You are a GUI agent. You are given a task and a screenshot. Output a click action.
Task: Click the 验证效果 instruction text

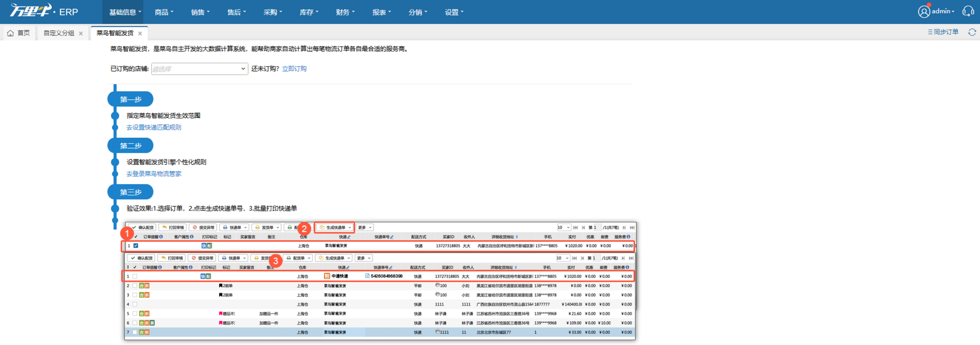(x=212, y=208)
